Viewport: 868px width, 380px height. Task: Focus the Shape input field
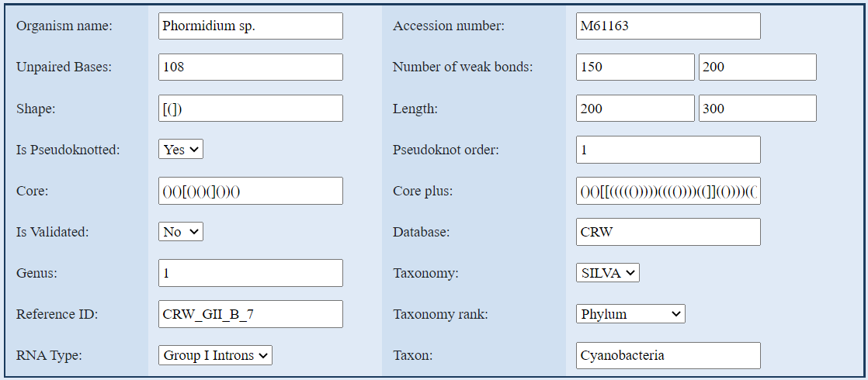(x=250, y=109)
